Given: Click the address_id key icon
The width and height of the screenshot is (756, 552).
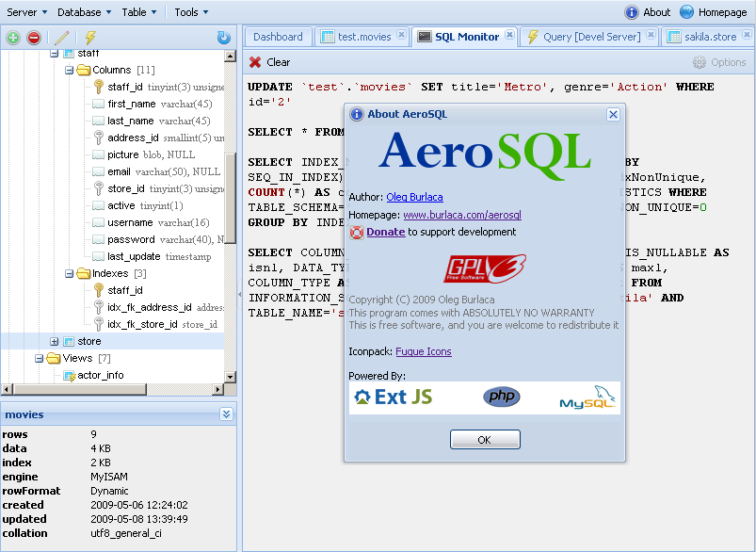Looking at the screenshot, I should (x=98, y=138).
